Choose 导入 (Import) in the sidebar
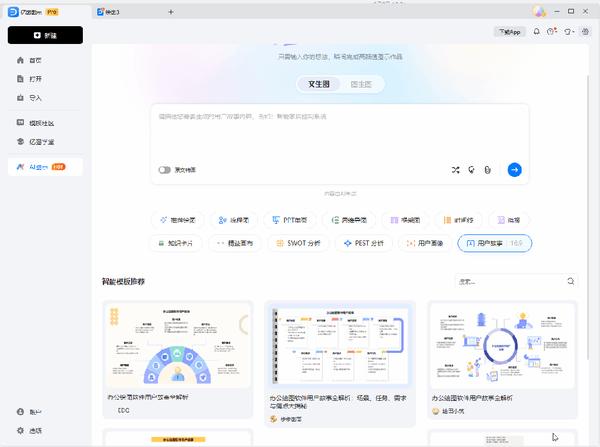600x447 pixels. [x=30, y=98]
